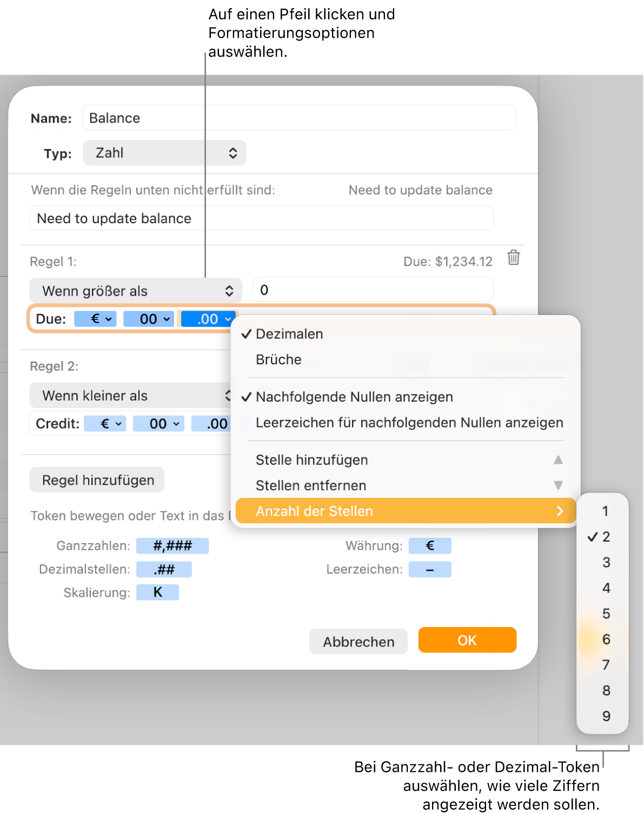Select 6 digits in the submenu
Image resolution: width=644 pixels, height=814 pixels.
(x=603, y=639)
